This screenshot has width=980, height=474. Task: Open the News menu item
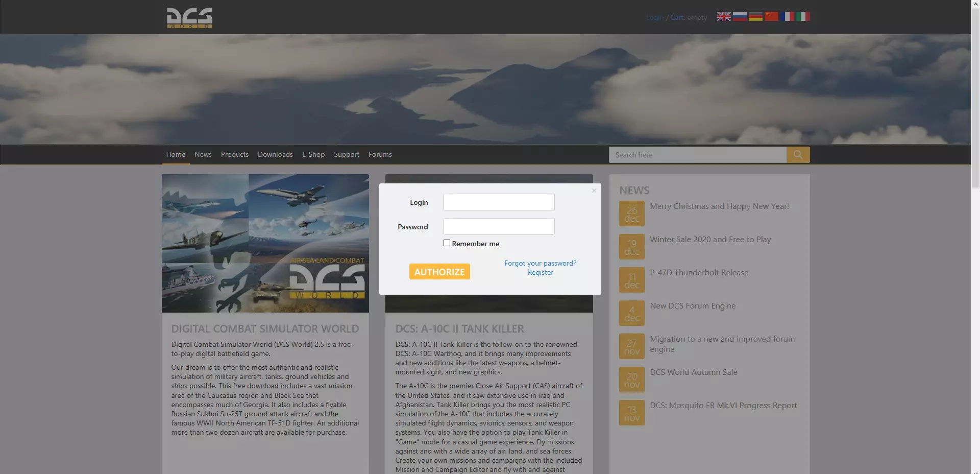pyautogui.click(x=203, y=154)
